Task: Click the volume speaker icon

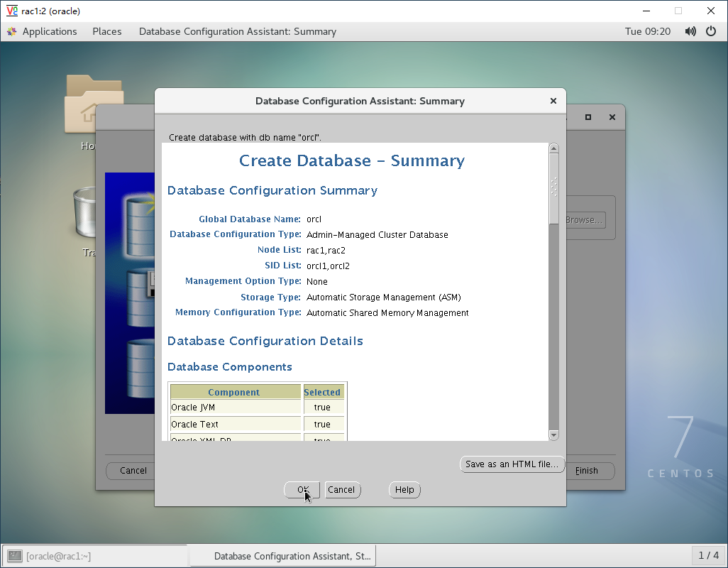Action: pos(690,31)
